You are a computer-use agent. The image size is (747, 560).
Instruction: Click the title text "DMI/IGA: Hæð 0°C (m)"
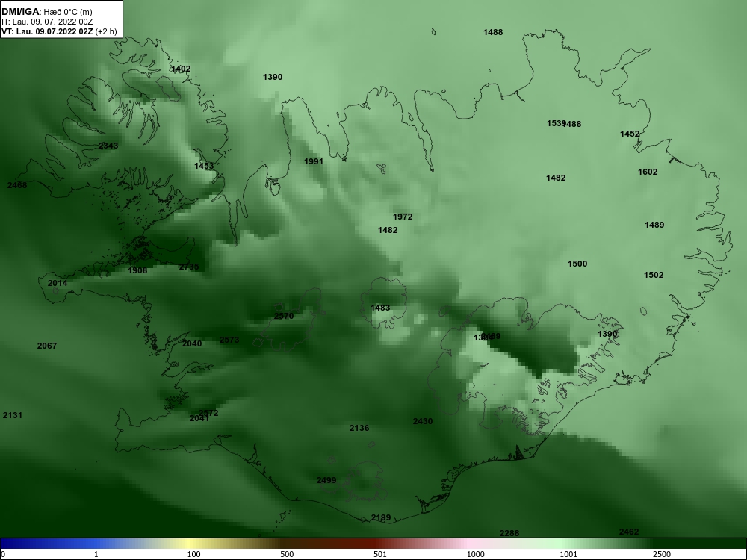(46, 12)
